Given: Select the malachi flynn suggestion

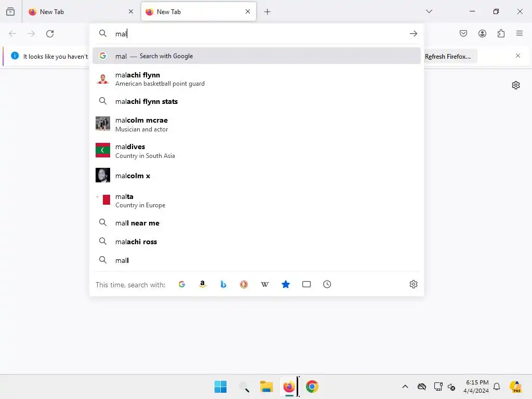Looking at the screenshot, I should (x=257, y=79).
